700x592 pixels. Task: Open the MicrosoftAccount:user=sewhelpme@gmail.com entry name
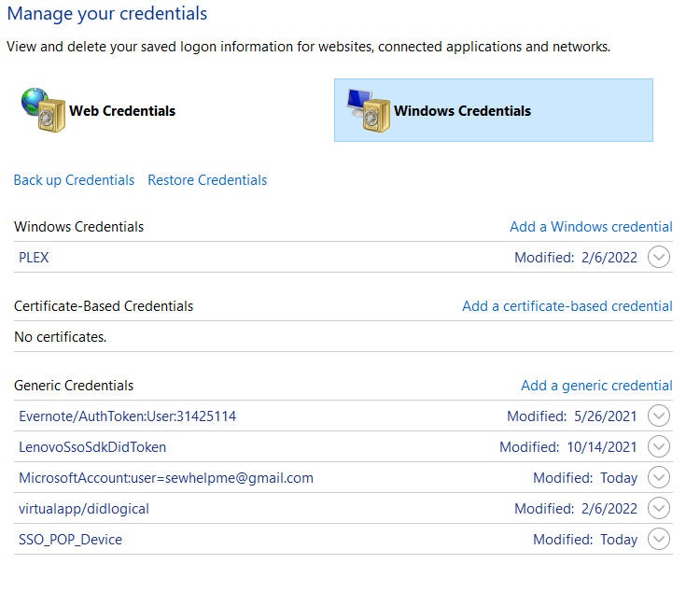click(x=166, y=478)
